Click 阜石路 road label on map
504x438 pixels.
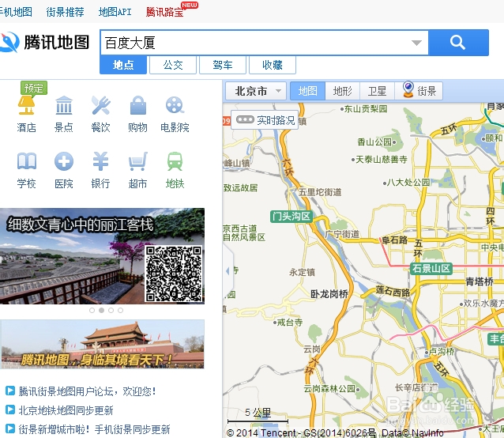pos(394,240)
